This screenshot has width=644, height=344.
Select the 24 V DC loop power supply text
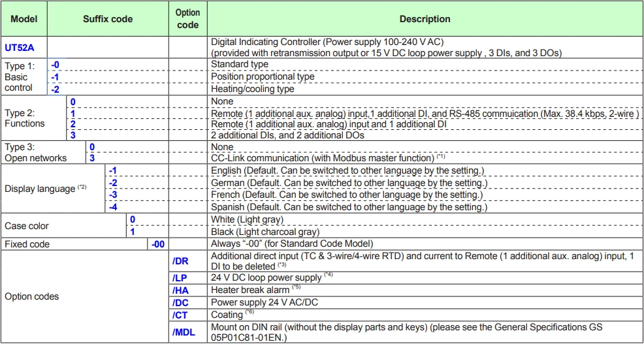pos(272,277)
